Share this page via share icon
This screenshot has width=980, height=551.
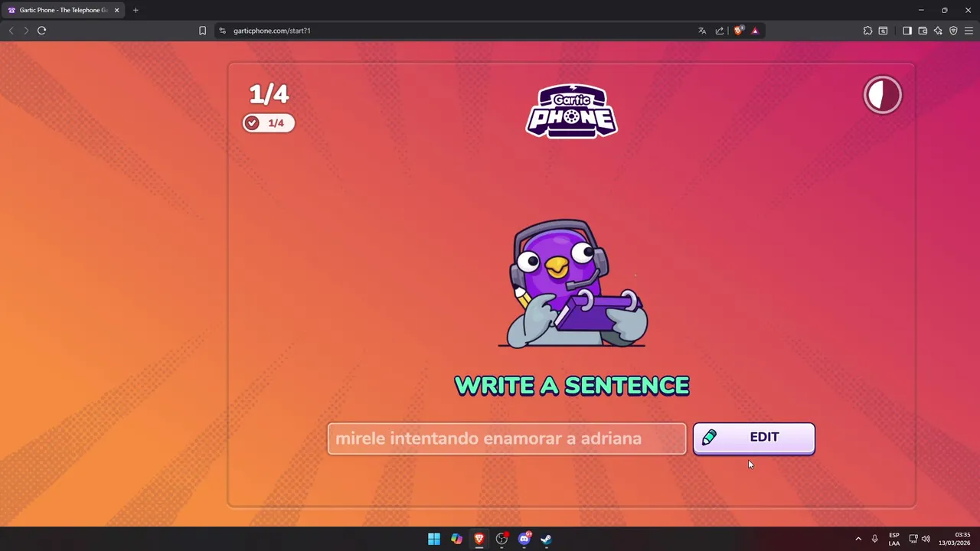point(720,31)
